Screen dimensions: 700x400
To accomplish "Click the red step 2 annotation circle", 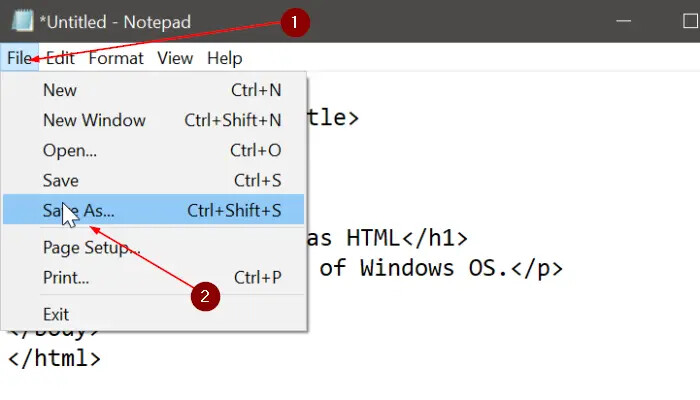I will 205,296.
